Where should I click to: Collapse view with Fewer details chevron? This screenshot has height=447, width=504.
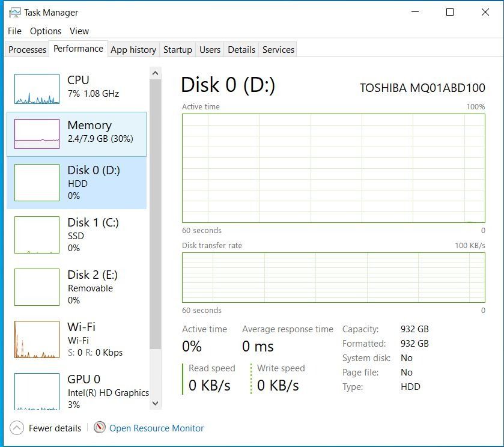click(17, 428)
